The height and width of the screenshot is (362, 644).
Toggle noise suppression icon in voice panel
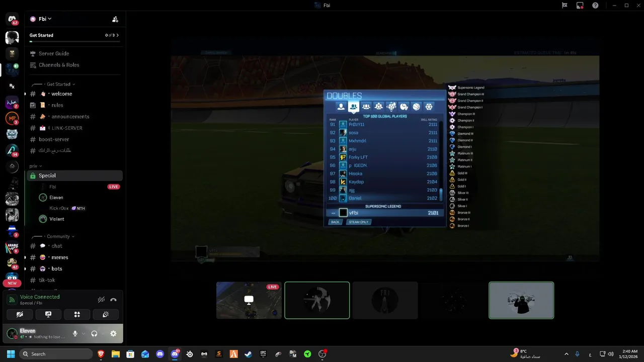[101, 300]
